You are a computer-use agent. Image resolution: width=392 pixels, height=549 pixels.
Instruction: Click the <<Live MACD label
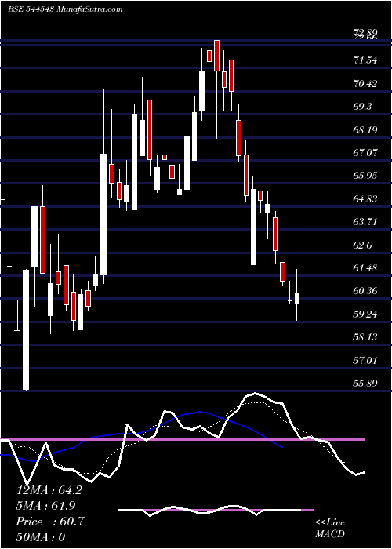[x=330, y=528]
